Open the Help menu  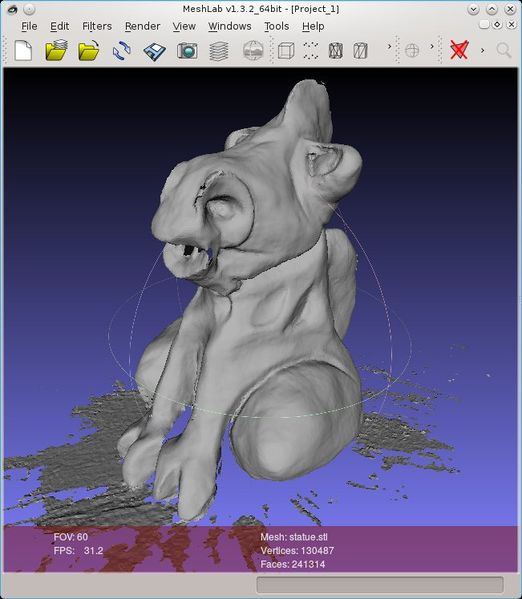click(313, 26)
